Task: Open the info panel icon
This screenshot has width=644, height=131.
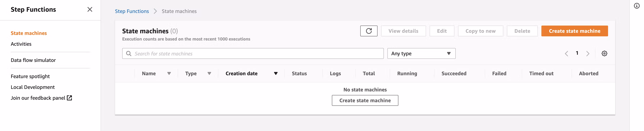Action: coord(636,6)
